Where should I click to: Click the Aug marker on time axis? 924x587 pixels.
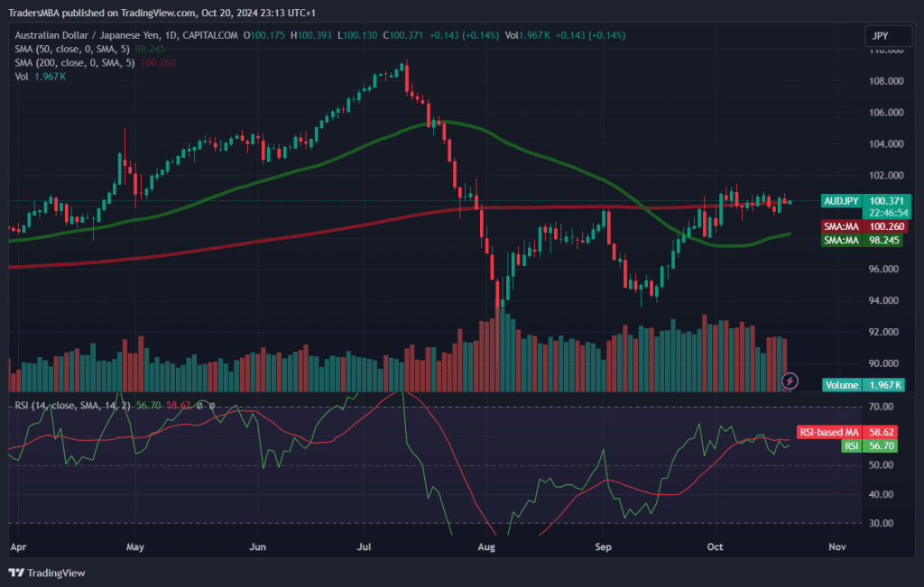click(486, 546)
